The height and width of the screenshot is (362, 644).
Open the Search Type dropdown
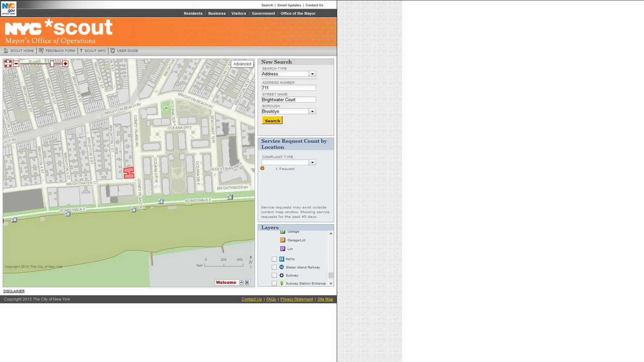pyautogui.click(x=312, y=74)
